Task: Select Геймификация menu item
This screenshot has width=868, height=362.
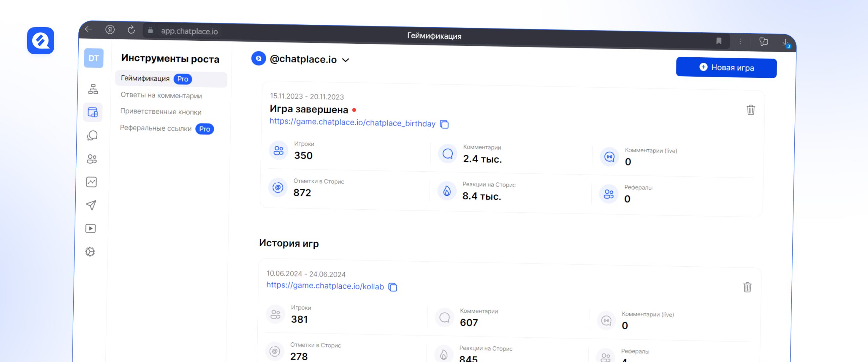Action: pyautogui.click(x=171, y=79)
